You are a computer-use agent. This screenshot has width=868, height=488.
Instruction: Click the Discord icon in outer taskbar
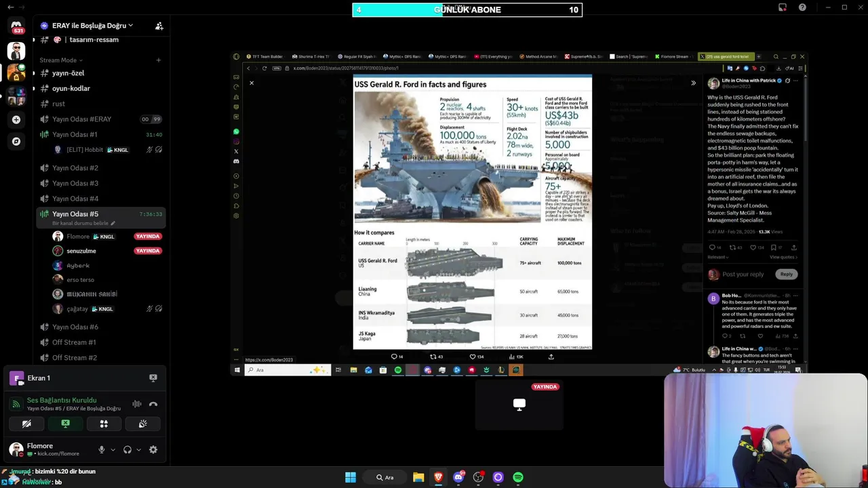pyautogui.click(x=458, y=477)
